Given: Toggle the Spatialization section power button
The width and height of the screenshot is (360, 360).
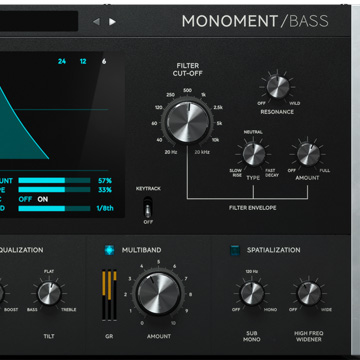Looking at the screenshot, I should pos(235,250).
